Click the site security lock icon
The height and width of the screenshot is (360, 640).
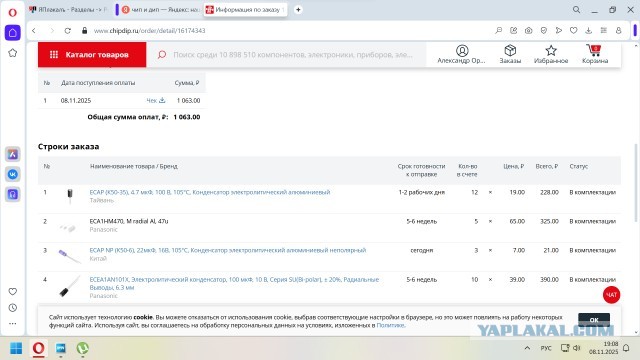tap(84, 31)
